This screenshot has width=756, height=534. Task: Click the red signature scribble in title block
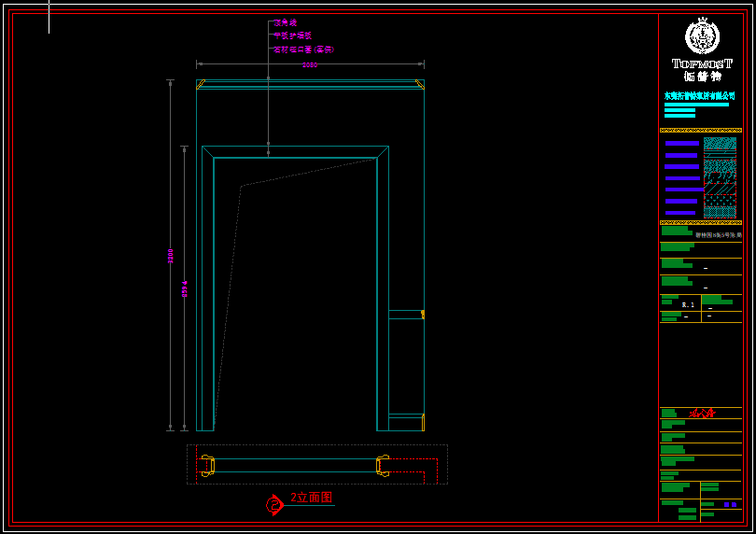click(x=701, y=413)
